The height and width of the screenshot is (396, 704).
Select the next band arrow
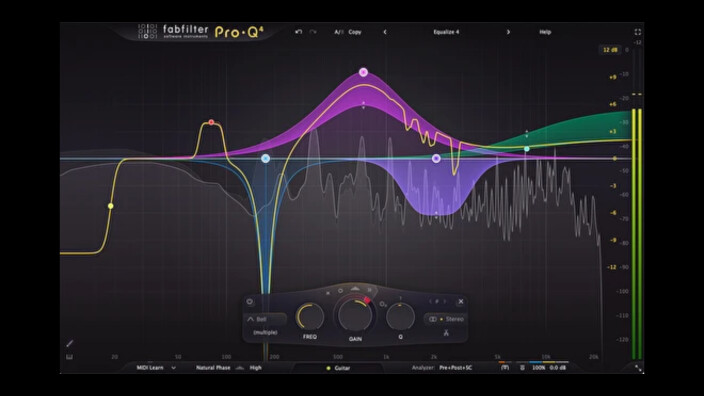pos(445,301)
